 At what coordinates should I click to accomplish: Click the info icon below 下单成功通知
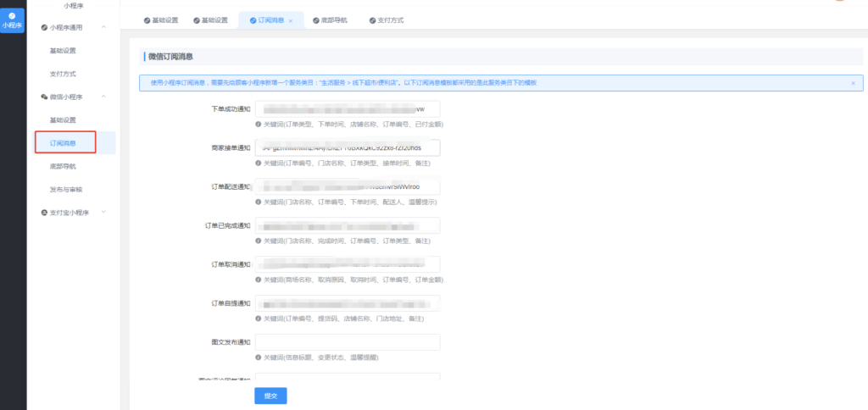coord(258,124)
